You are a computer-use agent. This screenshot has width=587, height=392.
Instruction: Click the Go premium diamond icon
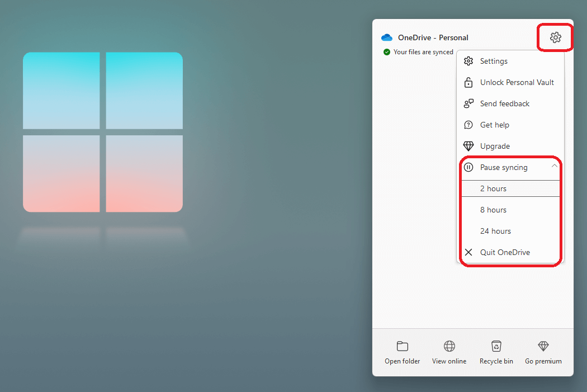pos(543,346)
